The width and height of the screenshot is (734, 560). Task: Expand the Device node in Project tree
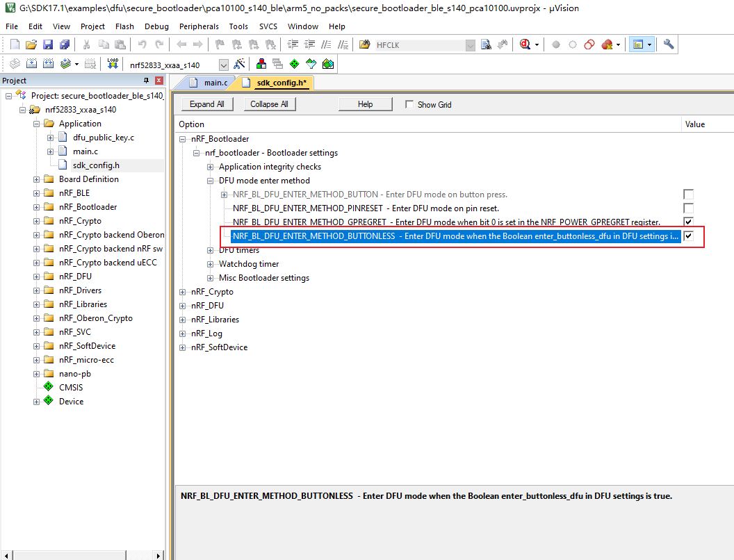coord(37,402)
